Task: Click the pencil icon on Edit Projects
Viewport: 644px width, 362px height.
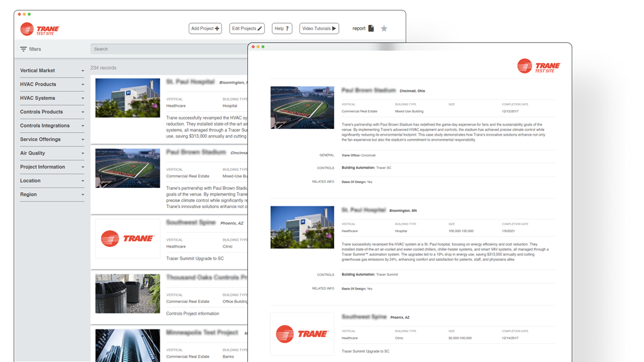Action: [x=260, y=28]
